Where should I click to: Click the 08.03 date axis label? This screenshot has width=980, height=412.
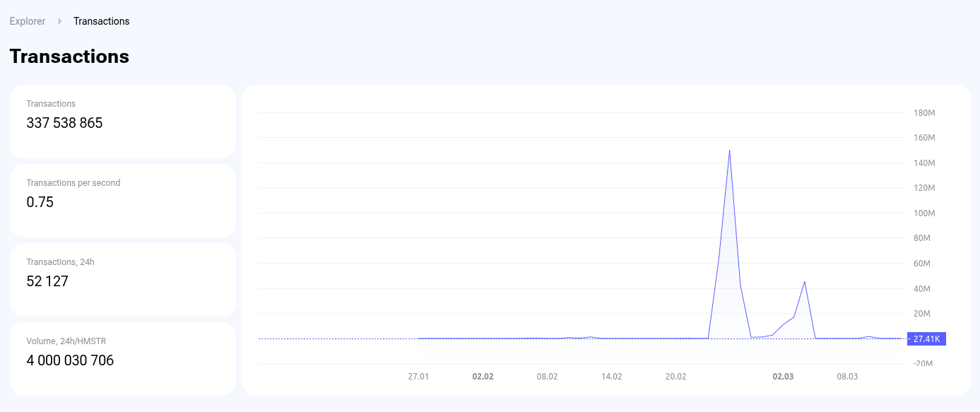tap(847, 377)
